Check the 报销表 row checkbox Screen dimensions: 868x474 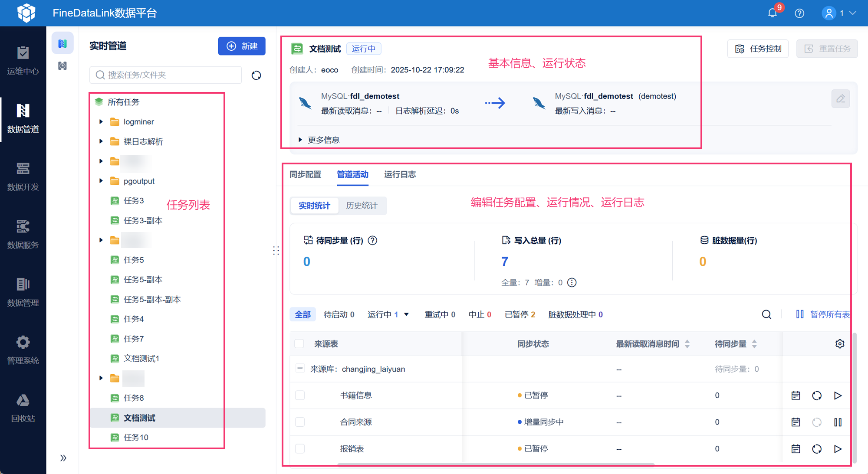[x=300, y=449]
